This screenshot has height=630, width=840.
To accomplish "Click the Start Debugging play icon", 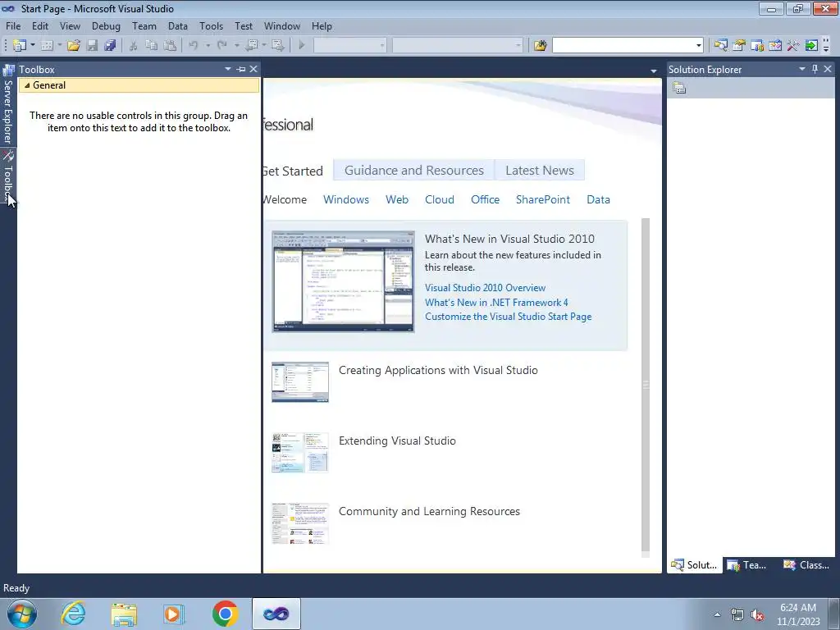I will [302, 46].
